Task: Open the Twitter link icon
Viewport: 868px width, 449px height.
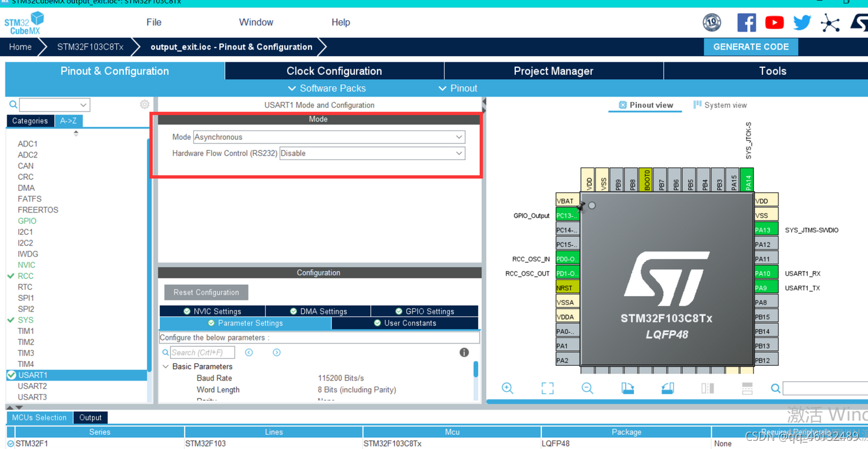Action: [x=802, y=22]
